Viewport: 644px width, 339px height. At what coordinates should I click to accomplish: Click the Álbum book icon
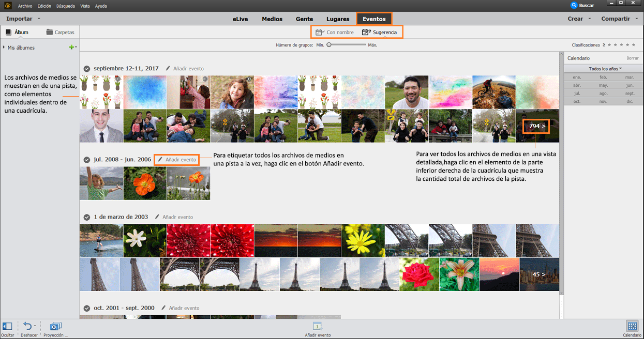(8, 32)
